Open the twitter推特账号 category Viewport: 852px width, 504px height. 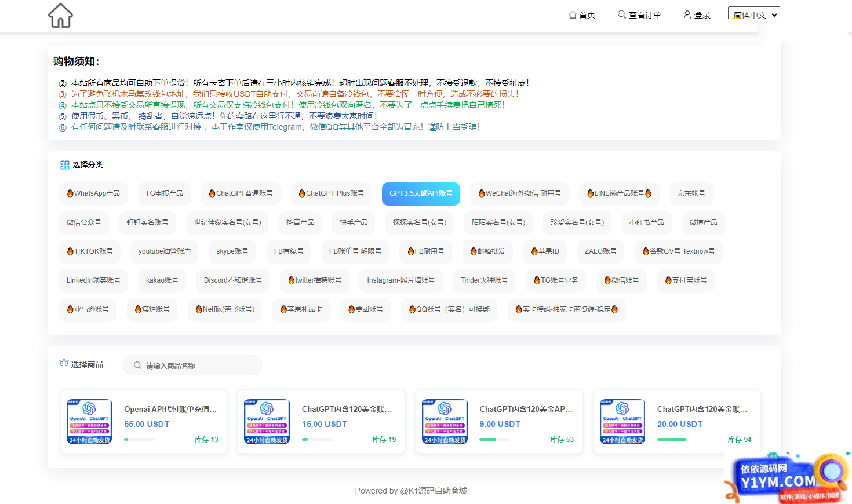pos(315,280)
